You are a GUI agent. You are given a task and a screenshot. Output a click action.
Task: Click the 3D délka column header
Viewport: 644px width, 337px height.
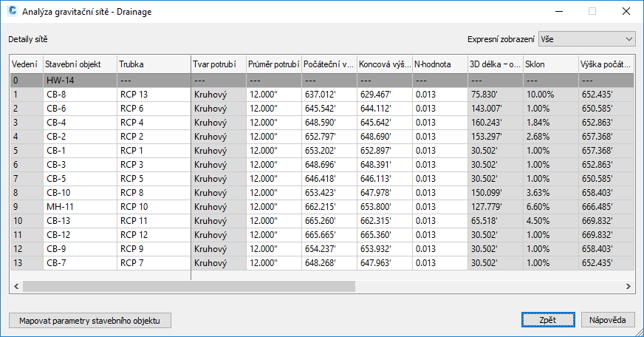[496, 64]
